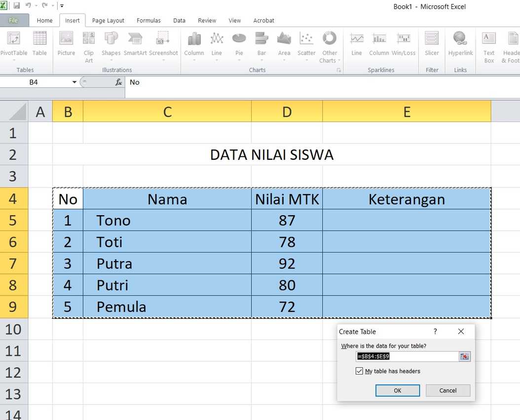The height and width of the screenshot is (420, 520).
Task: Select the column D header
Action: click(287, 112)
